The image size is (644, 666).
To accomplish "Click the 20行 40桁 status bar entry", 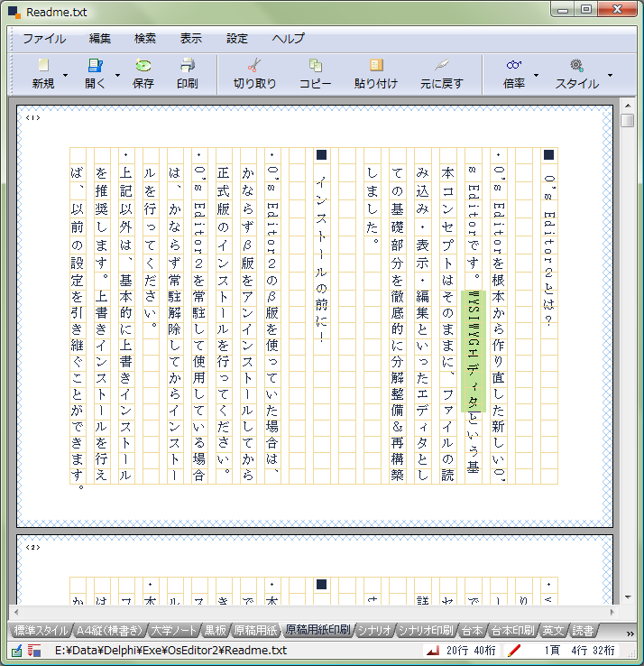I will click(471, 651).
